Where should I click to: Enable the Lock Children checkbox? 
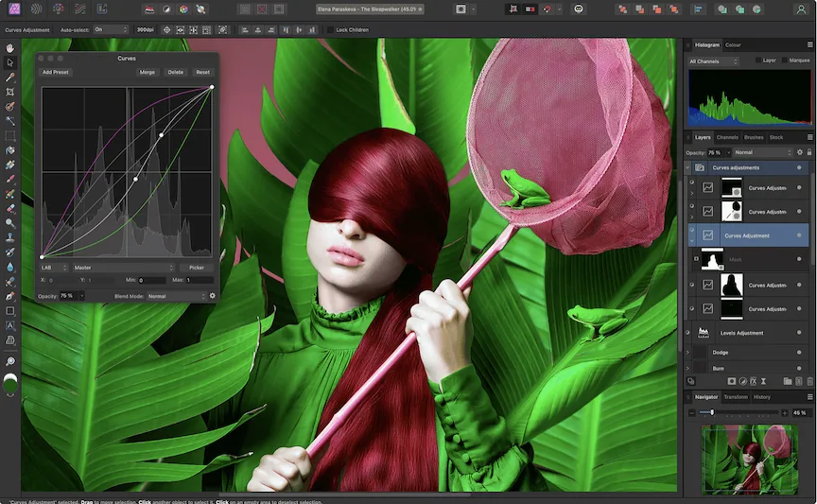(x=330, y=29)
